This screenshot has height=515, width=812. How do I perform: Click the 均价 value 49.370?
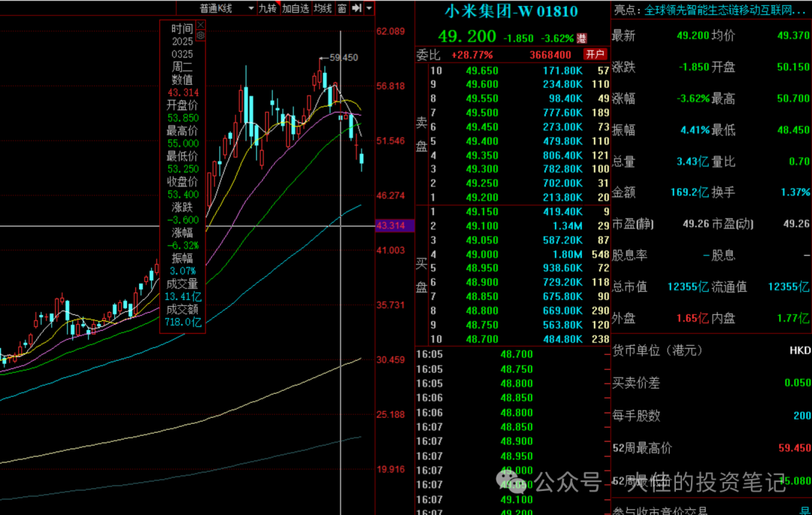(x=793, y=36)
